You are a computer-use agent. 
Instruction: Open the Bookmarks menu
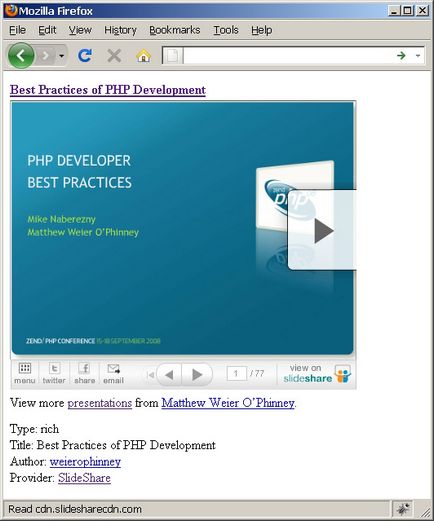coord(175,30)
